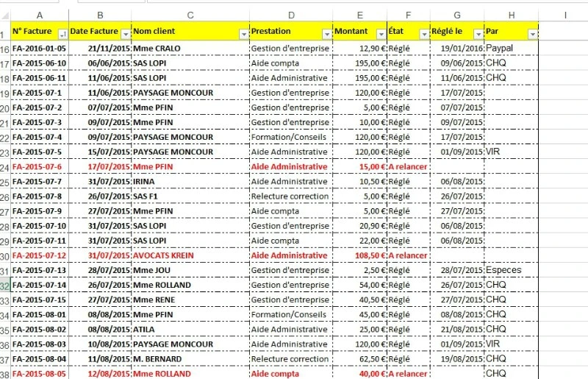The width and height of the screenshot is (588, 379).
Task: Select client cell ATILA
Action: tap(190, 330)
